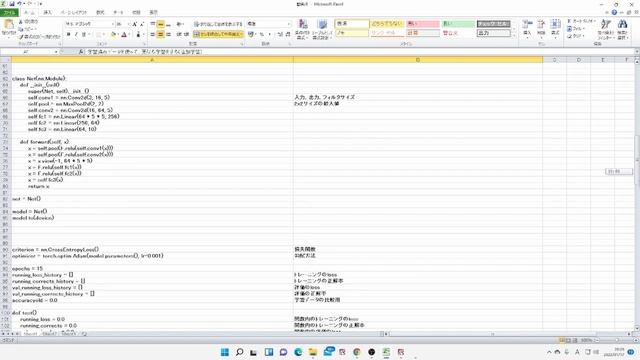The image size is (640, 360).
Task: Click the highlighted Merge and Center button
Action: [218, 34]
